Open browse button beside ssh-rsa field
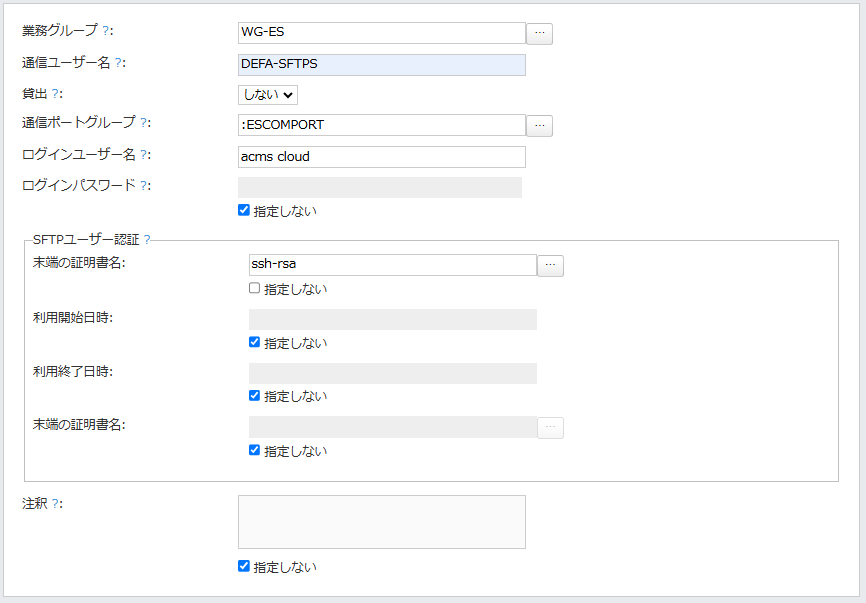 (x=551, y=266)
